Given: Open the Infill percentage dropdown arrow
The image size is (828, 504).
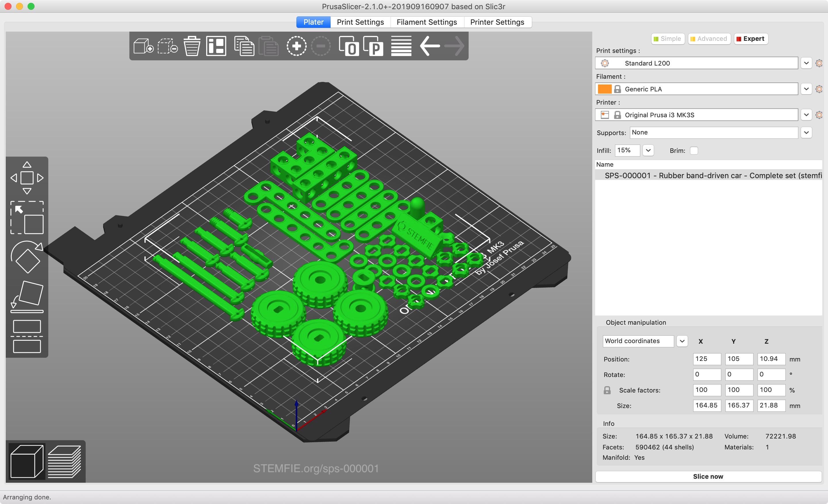Looking at the screenshot, I should (648, 151).
